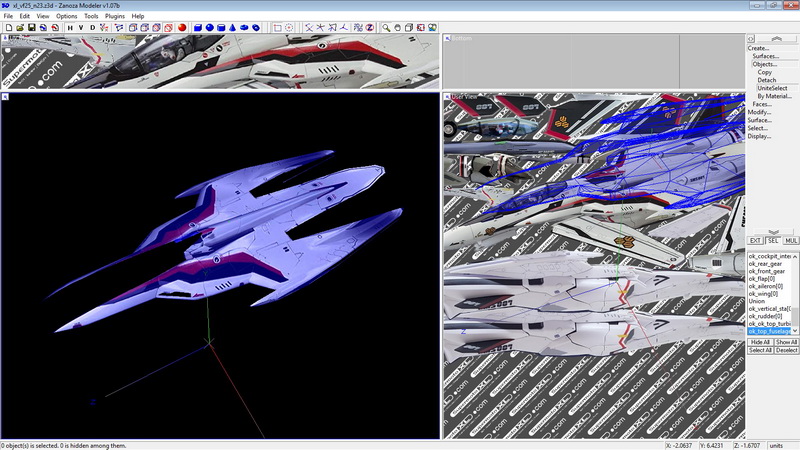Click the command panel scroll-up chevron
Screen dimensions: 800x450
click(777, 39)
